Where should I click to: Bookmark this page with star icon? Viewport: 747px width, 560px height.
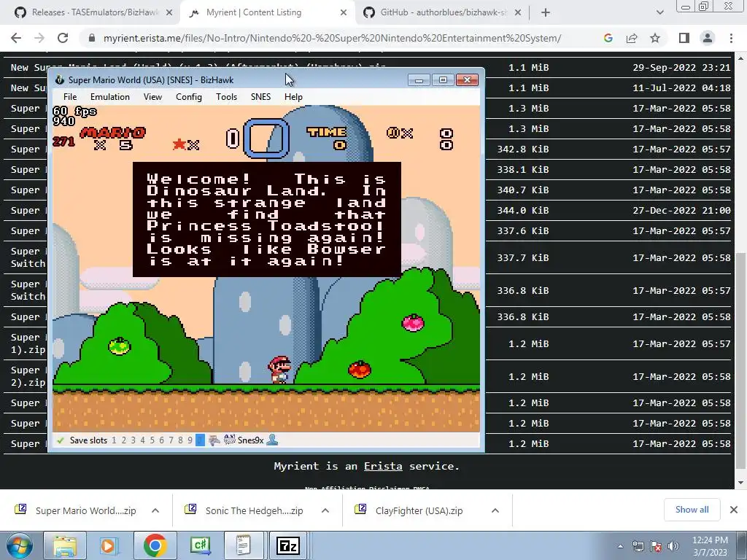point(655,38)
